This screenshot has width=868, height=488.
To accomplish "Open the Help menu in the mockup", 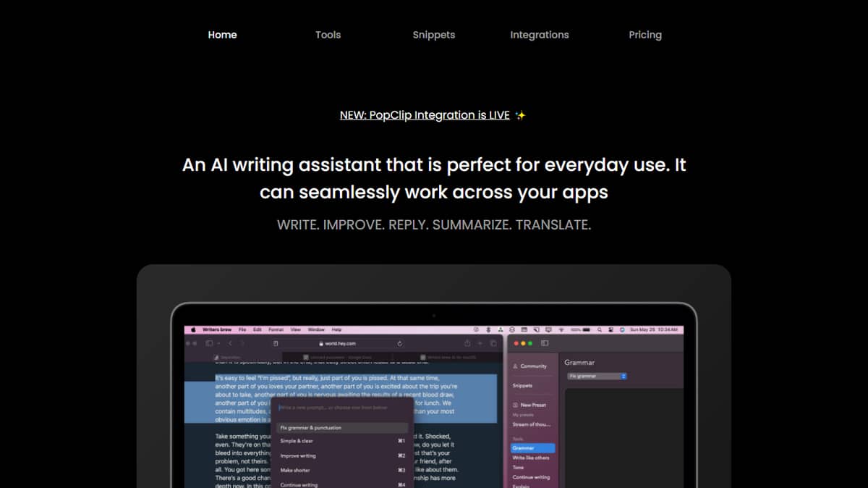I will click(x=336, y=329).
